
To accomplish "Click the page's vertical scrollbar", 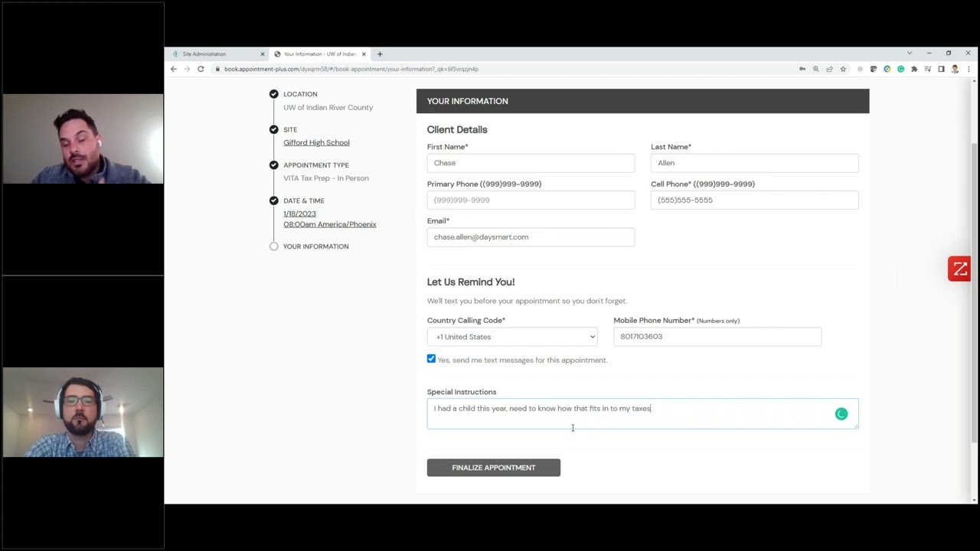I will point(974,291).
